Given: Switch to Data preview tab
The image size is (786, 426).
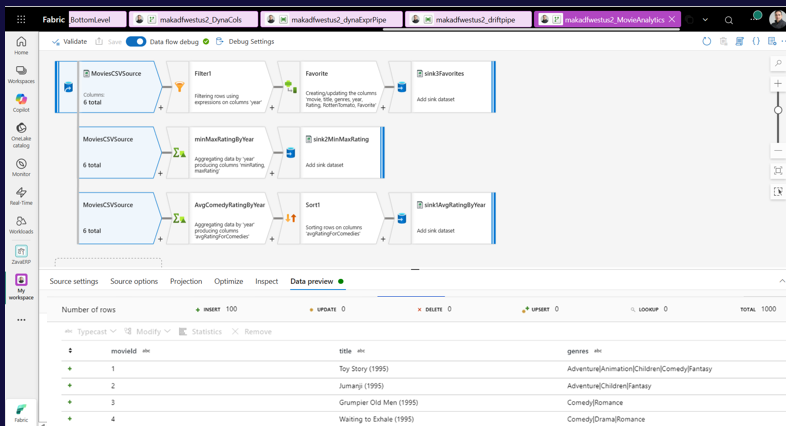Looking at the screenshot, I should pyautogui.click(x=312, y=281).
